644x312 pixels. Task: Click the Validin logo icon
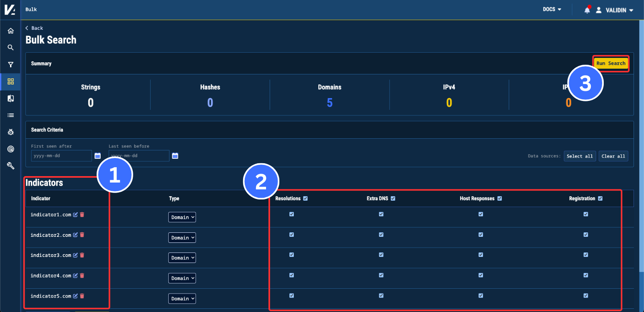10,10
